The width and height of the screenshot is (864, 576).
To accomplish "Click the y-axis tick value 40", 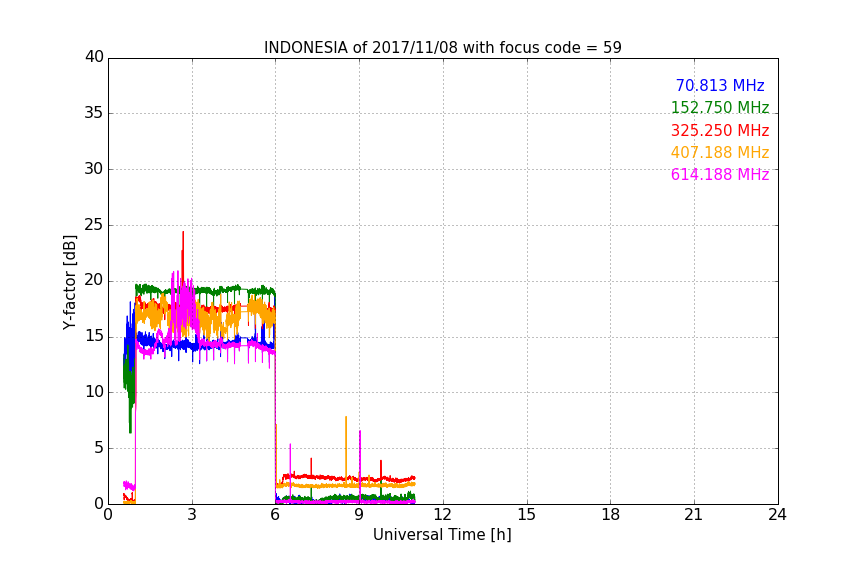I will pos(94,57).
